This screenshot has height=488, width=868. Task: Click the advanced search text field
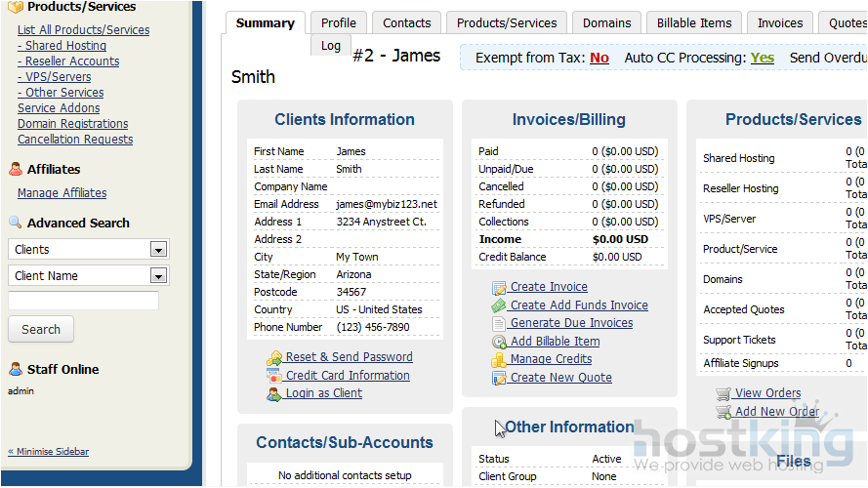tap(83, 301)
